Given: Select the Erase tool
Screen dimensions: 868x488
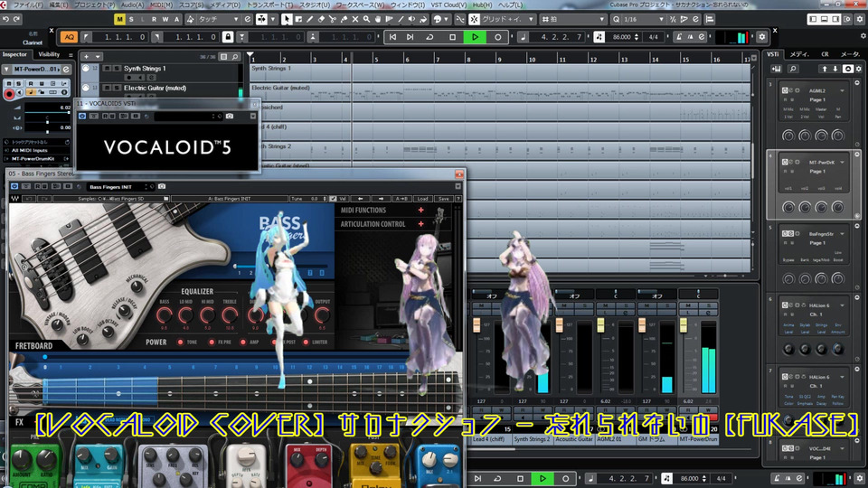Looking at the screenshot, I should click(x=321, y=19).
